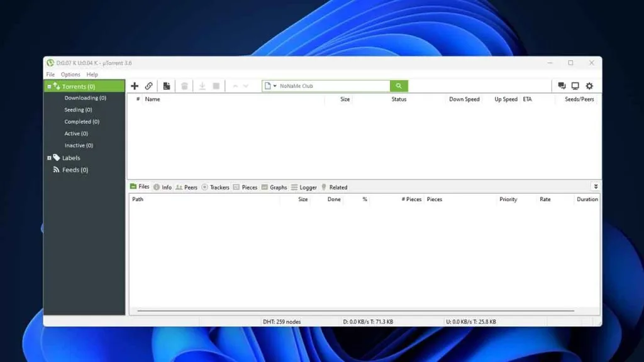This screenshot has height=362, width=644.
Task: Open the Options menu
Action: pyautogui.click(x=70, y=74)
